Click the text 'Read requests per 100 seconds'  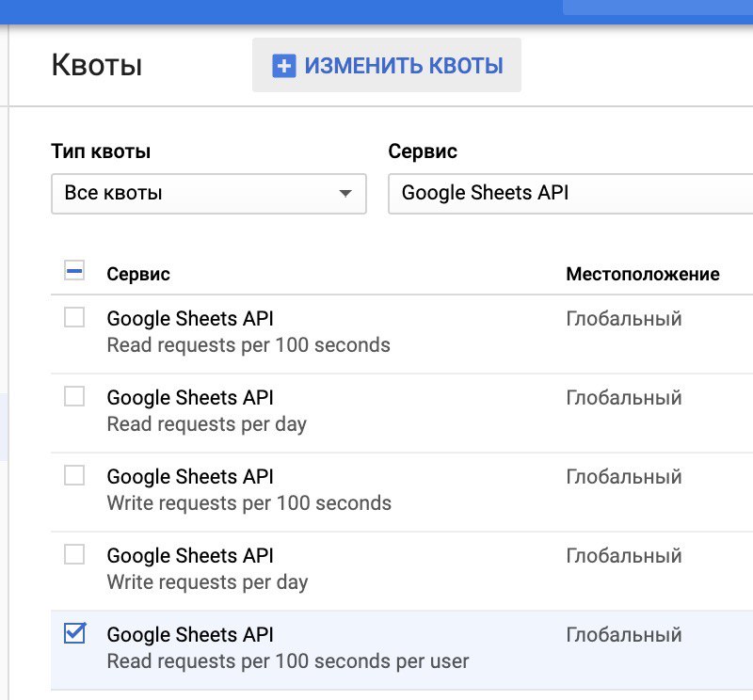[x=248, y=345]
